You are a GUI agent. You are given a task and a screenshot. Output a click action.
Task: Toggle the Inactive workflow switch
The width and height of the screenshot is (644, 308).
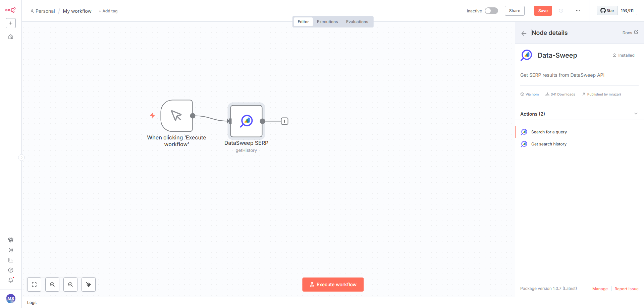(x=491, y=11)
